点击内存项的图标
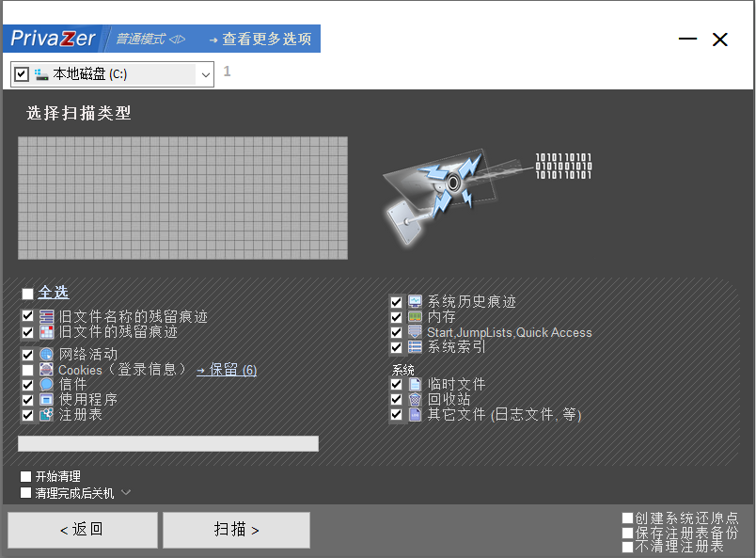The height and width of the screenshot is (558, 756). 415,317
